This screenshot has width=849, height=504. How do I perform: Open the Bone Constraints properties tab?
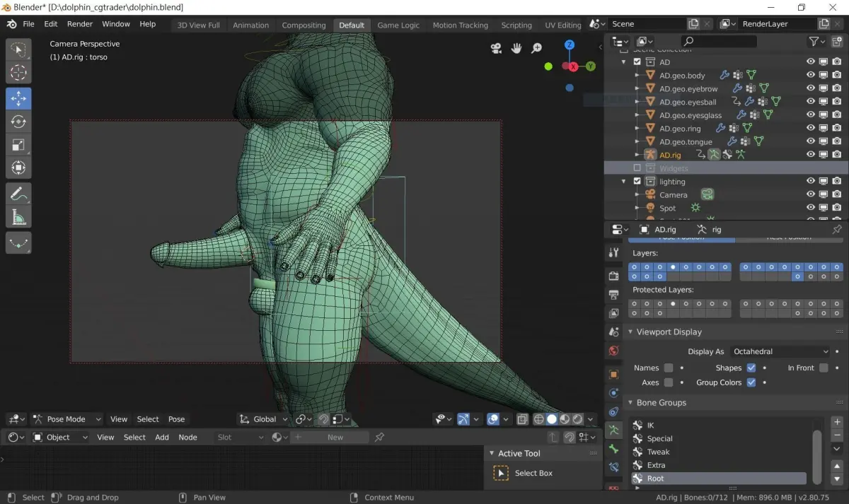pos(613,467)
